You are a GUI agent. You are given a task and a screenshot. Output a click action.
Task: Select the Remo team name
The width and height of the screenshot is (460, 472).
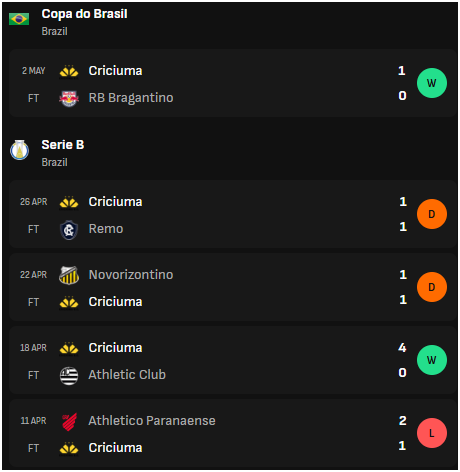point(106,229)
